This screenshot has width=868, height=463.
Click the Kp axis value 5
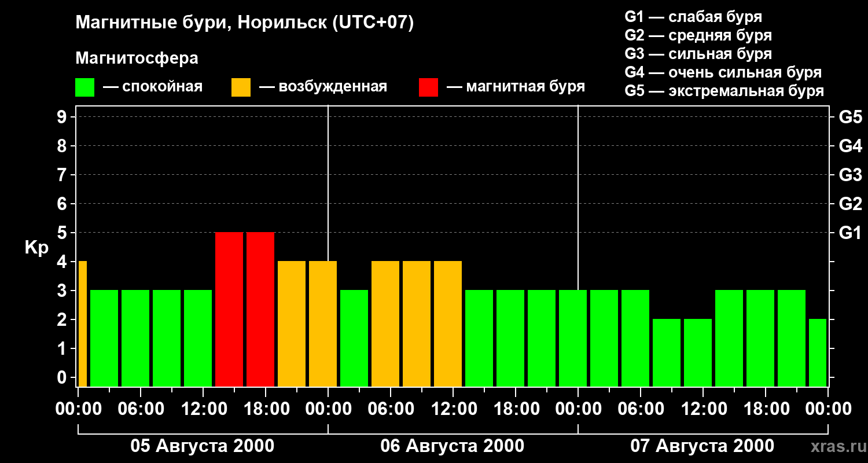[x=62, y=233]
